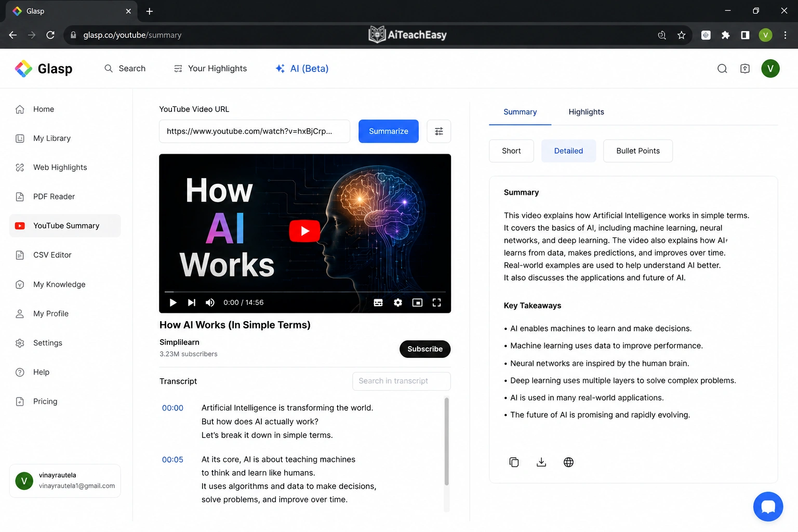Open My Library in the sidebar
This screenshot has height=532, width=798.
pos(65,138)
